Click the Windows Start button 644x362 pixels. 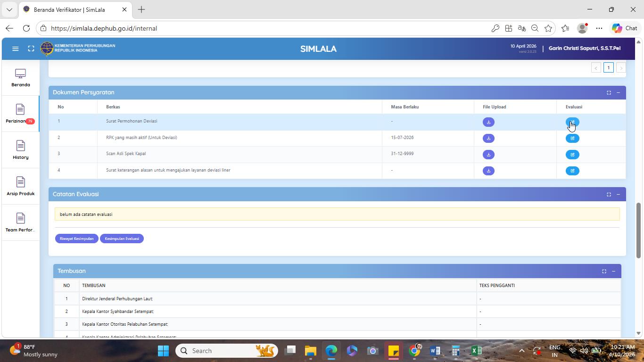[x=163, y=351]
